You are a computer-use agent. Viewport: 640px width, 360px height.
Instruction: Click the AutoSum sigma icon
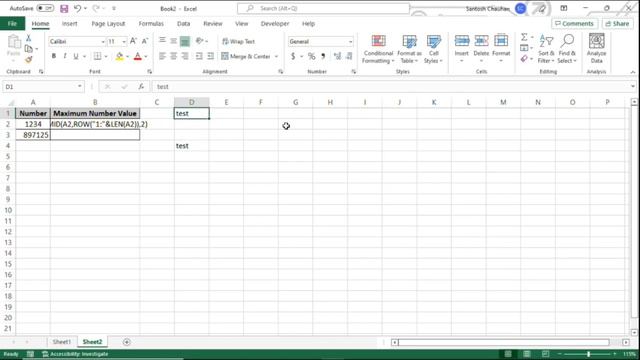tap(524, 37)
